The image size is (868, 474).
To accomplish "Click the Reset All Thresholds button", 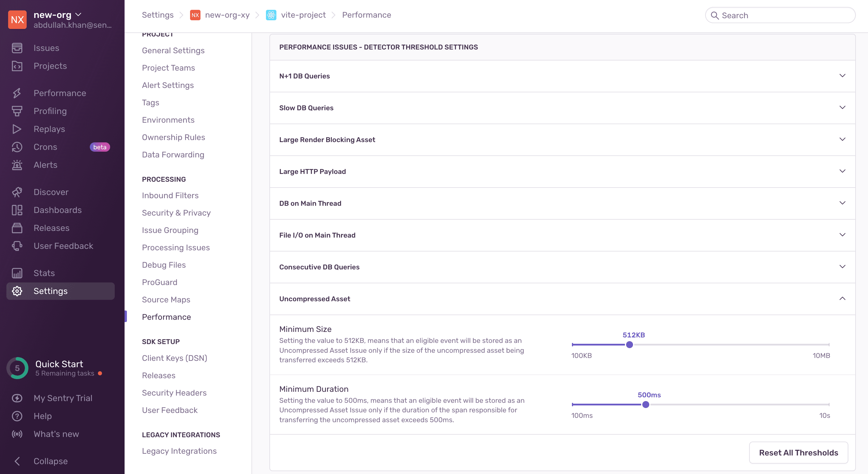I will pos(798,453).
